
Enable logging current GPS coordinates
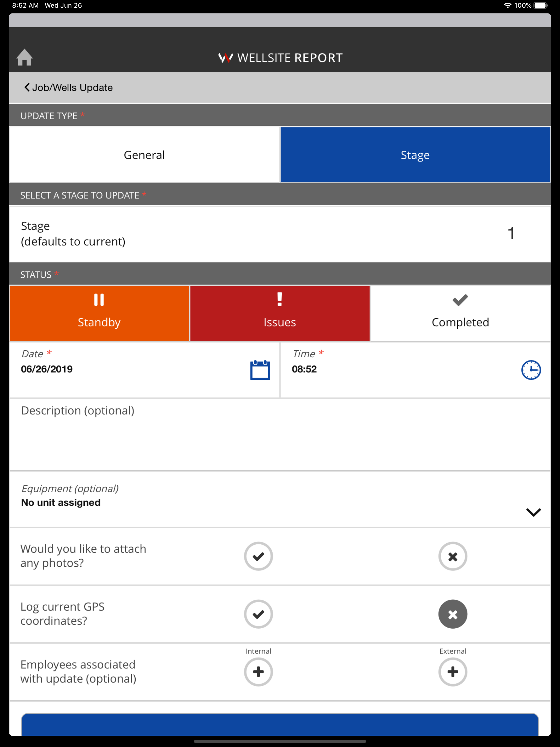coord(258,614)
